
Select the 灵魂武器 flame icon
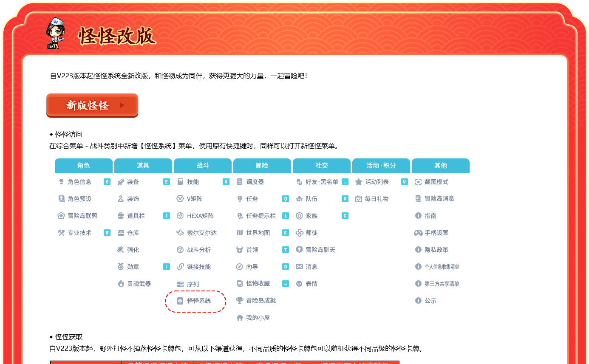point(121,284)
